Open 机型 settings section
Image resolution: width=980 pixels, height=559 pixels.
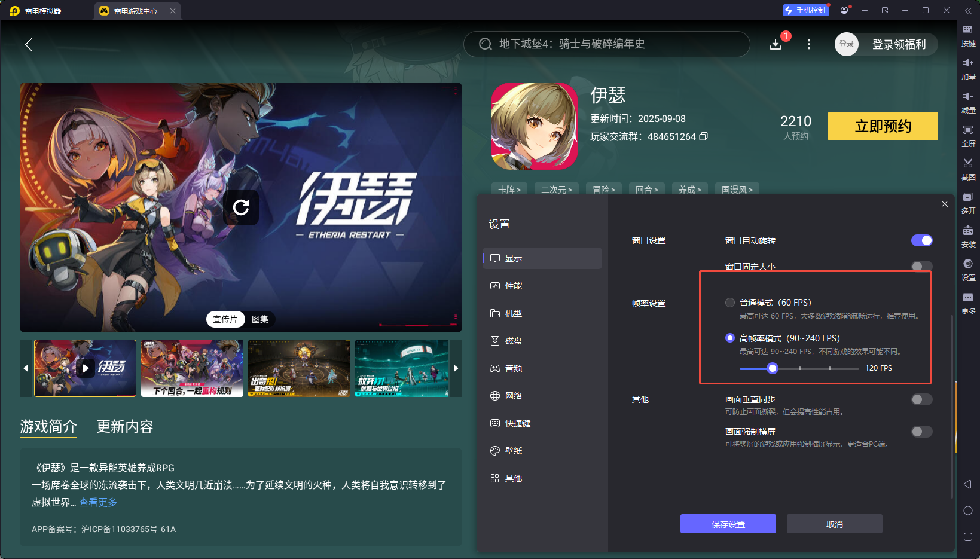pos(542,313)
